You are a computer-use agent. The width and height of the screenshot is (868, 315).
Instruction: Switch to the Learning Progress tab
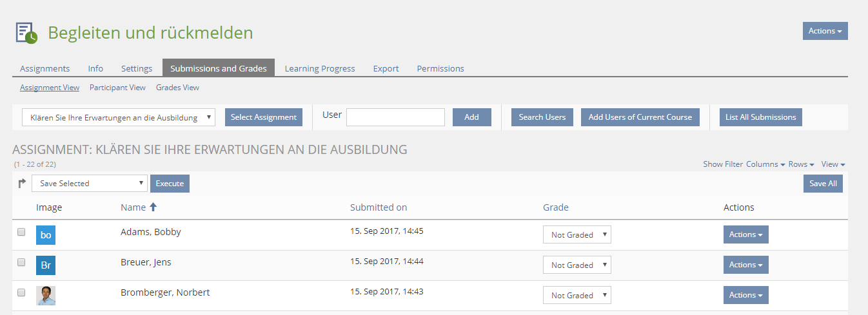click(x=320, y=68)
